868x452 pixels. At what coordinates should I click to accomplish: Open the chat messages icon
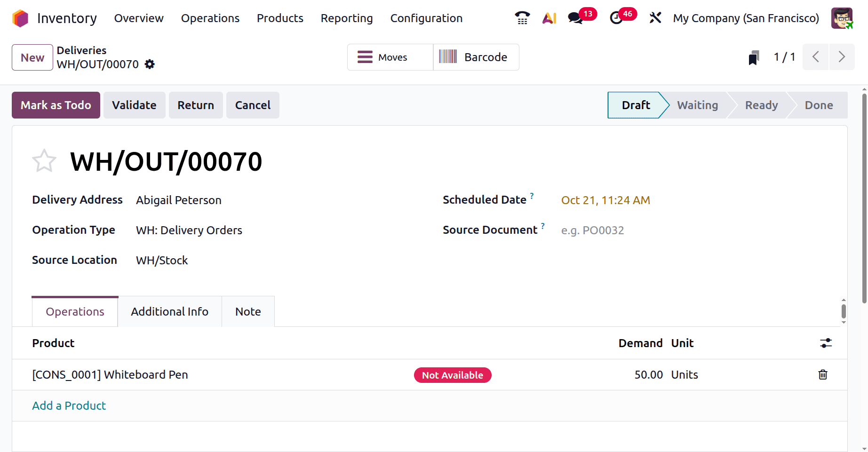[575, 18]
